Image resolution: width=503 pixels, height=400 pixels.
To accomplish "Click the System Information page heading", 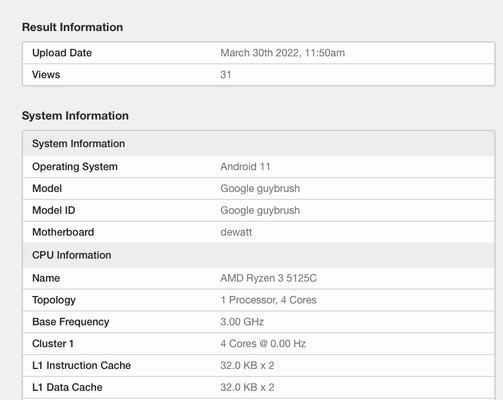I will tap(75, 116).
